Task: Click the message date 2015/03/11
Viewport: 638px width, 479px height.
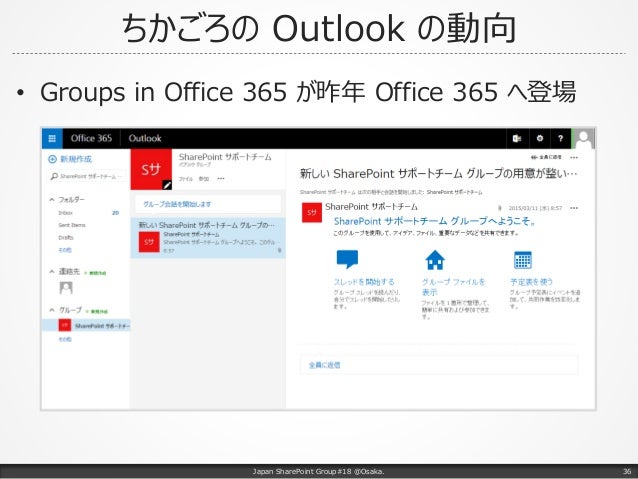Action: [535, 208]
